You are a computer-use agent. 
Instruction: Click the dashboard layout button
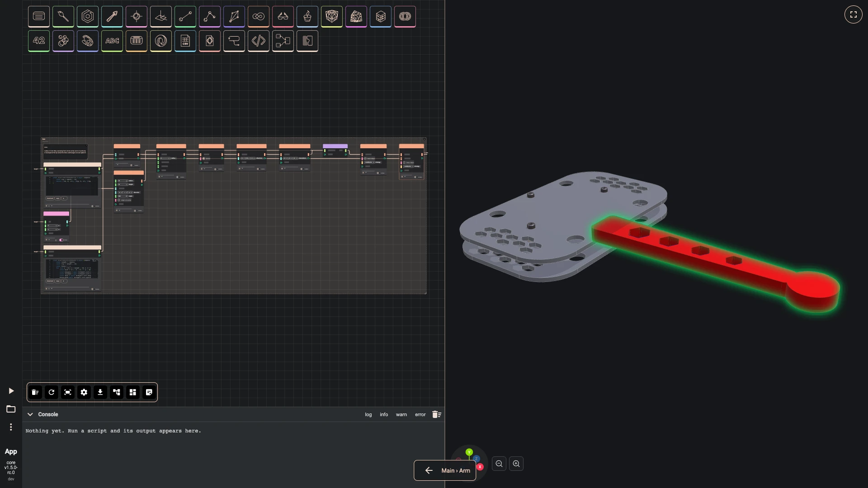pos(133,392)
